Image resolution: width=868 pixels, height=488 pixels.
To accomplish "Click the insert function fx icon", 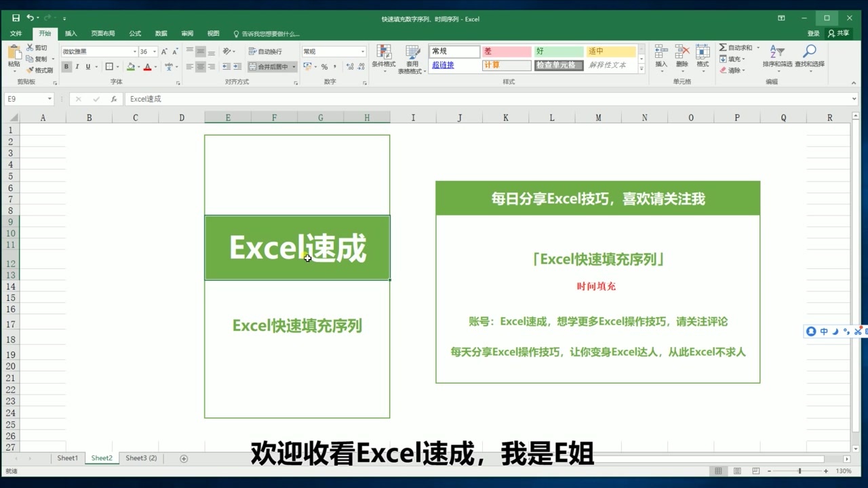I will click(114, 99).
